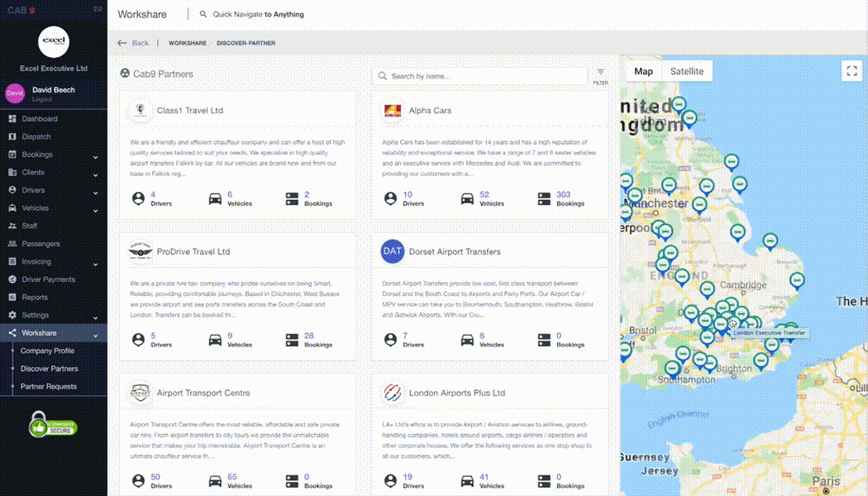
Task: Expand the Bookings submenu chevron
Action: pos(95,157)
